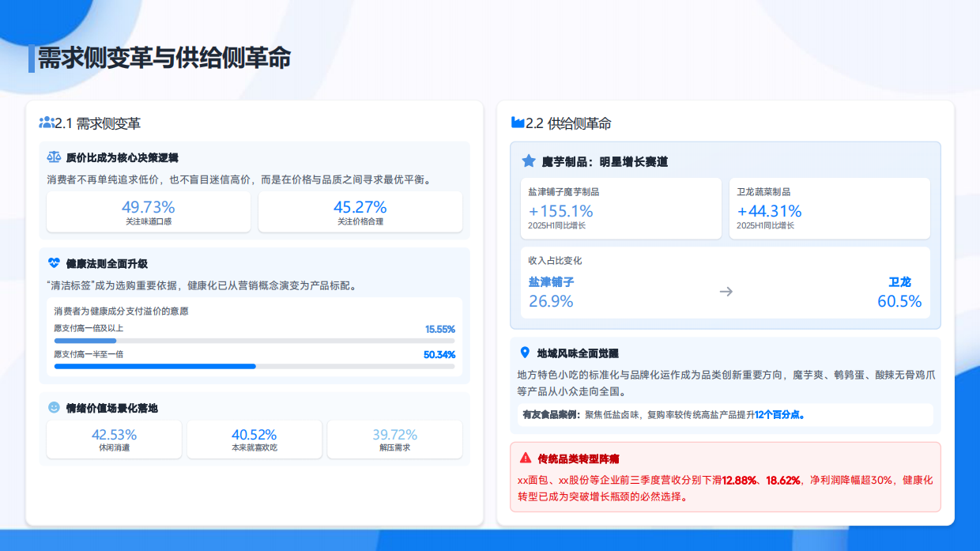Select the 42.53% 休闲消遣 card
The height and width of the screenshot is (551, 980).
pyautogui.click(x=113, y=439)
